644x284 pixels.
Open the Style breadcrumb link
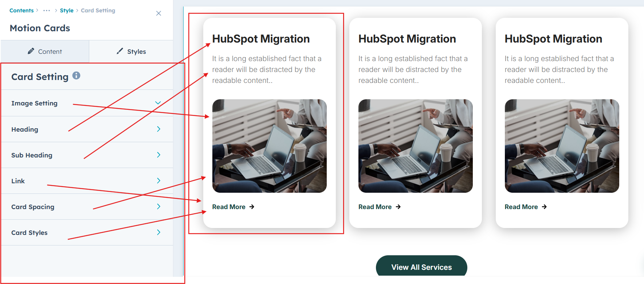pyautogui.click(x=67, y=11)
